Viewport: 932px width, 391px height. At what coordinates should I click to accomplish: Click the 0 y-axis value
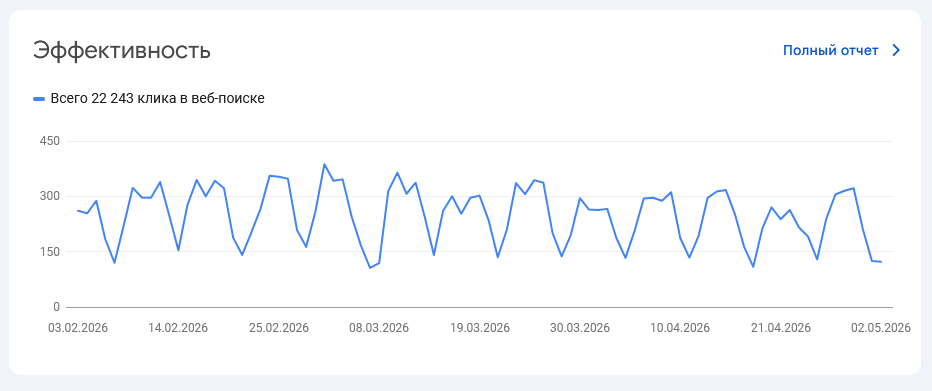56,307
